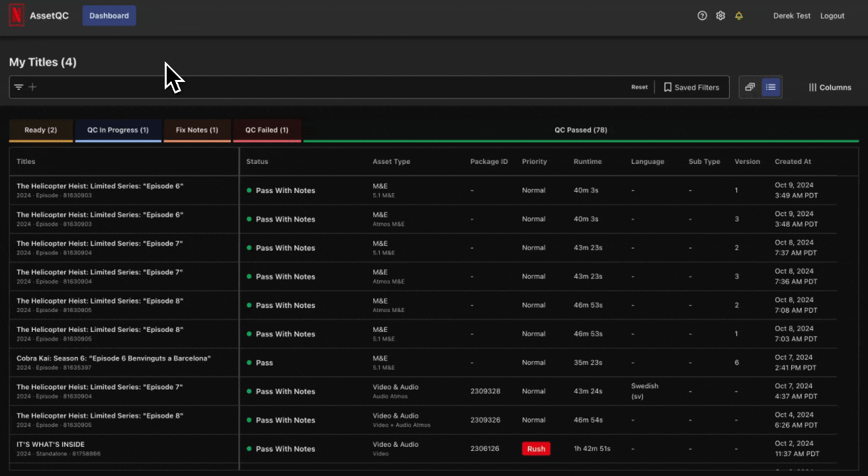Add a filter with the plus icon
868x476 pixels.
click(x=32, y=87)
